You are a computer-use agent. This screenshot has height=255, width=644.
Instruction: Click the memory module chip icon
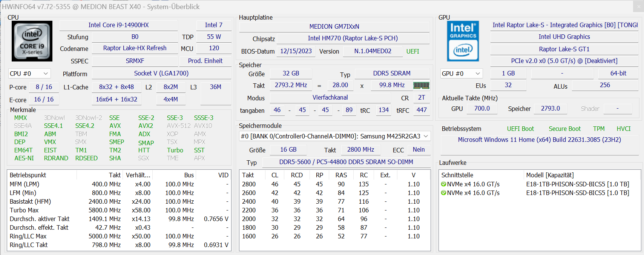(421, 85)
